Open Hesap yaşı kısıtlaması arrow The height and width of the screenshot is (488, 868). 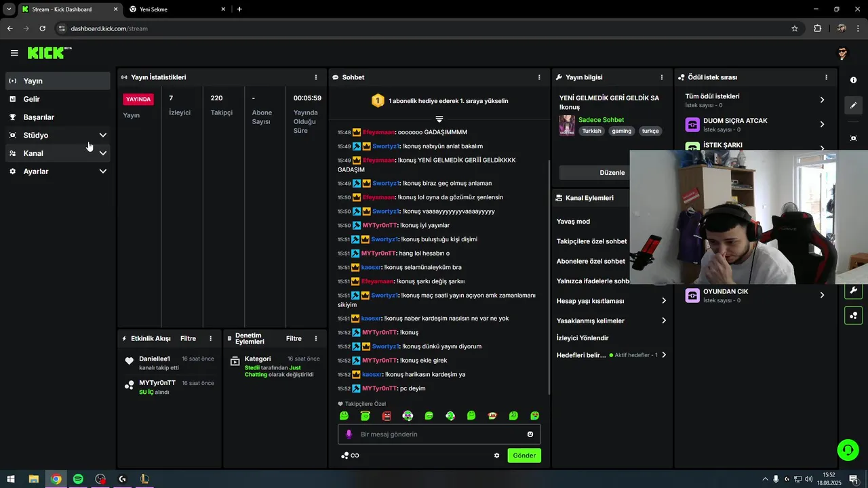(664, 301)
